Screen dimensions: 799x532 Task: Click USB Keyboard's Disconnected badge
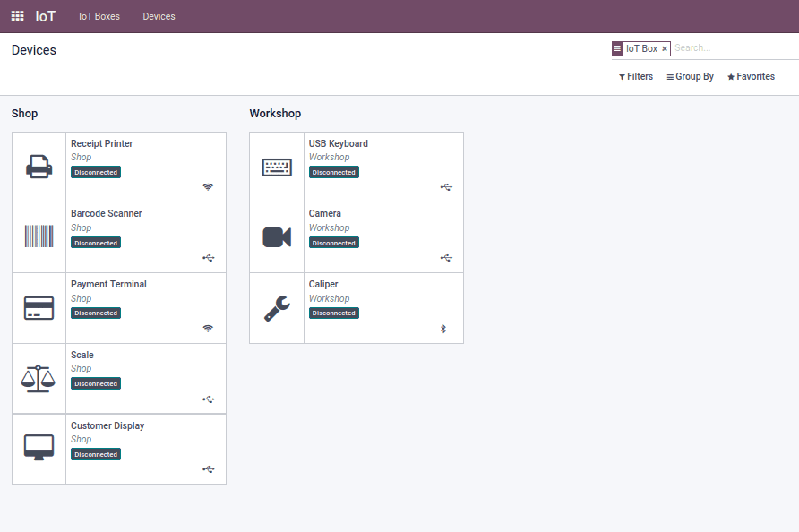point(334,172)
